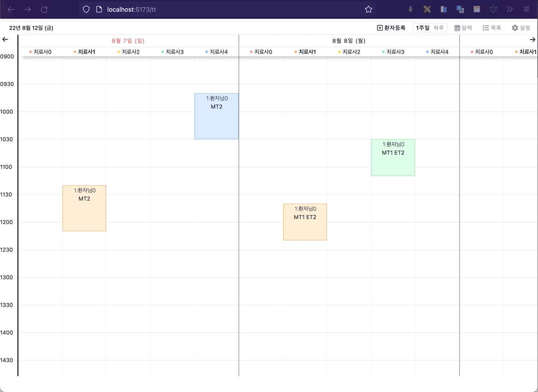Open the 달력 calendar view icon
This screenshot has height=392, width=538.
coord(463,28)
